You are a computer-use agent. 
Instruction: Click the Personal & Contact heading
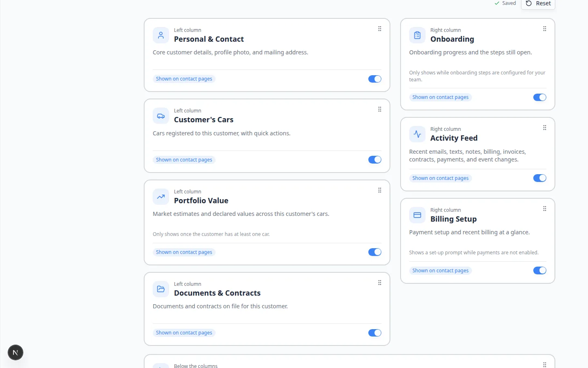pyautogui.click(x=209, y=39)
